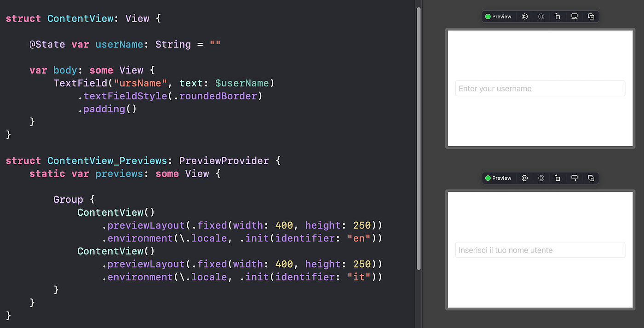The image size is (644, 328).
Task: Start Live Preview on the Italian preview
Action: tap(524, 178)
